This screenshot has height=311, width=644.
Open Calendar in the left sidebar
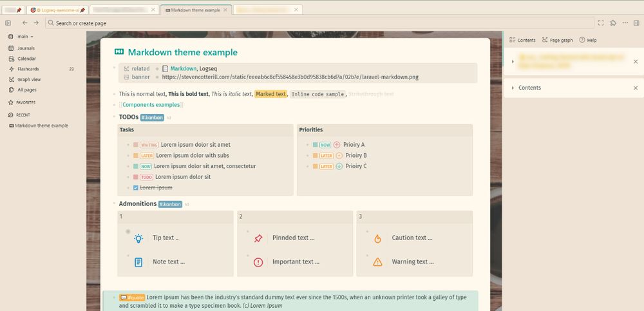pos(26,58)
